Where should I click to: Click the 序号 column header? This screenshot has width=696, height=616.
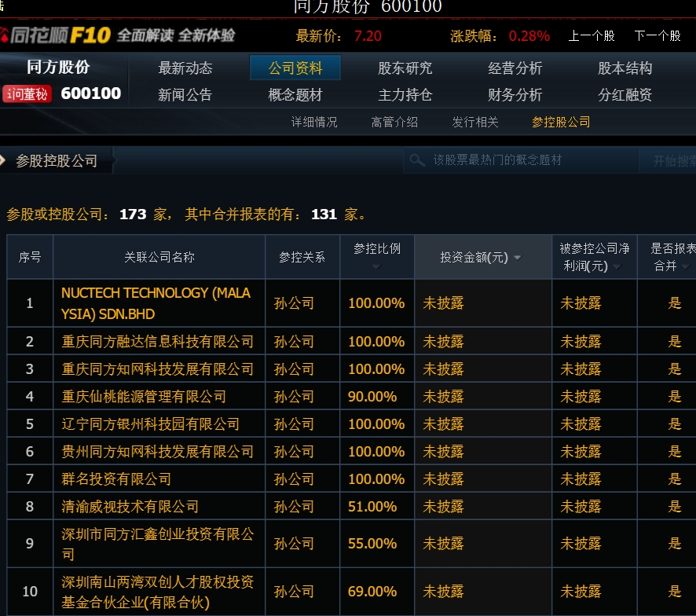[x=30, y=257]
